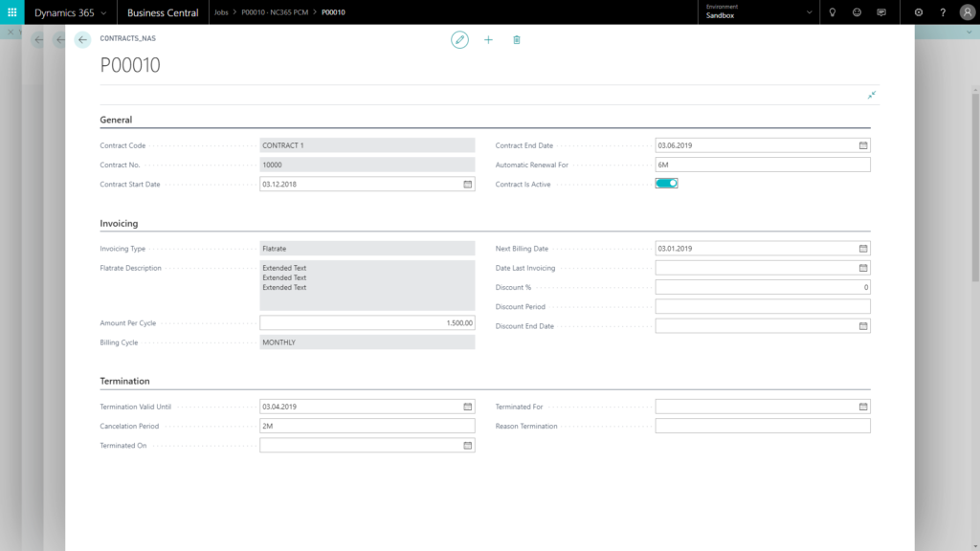Open calendar for Contract End Date
This screenshot has height=551, width=980.
click(x=863, y=145)
